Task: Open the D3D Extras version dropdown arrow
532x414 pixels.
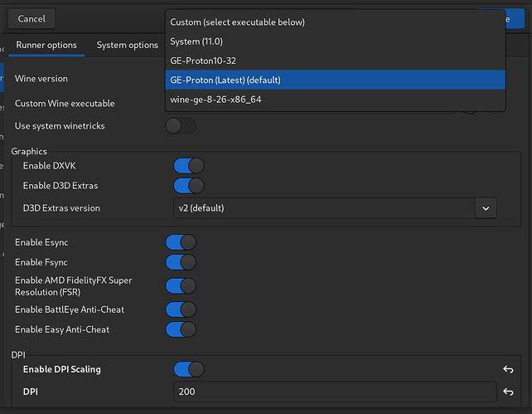Action: click(x=486, y=208)
